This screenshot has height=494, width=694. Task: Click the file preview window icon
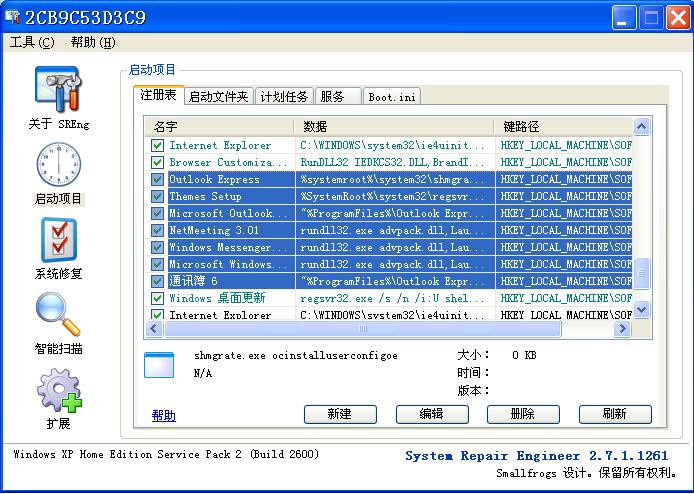[159, 365]
